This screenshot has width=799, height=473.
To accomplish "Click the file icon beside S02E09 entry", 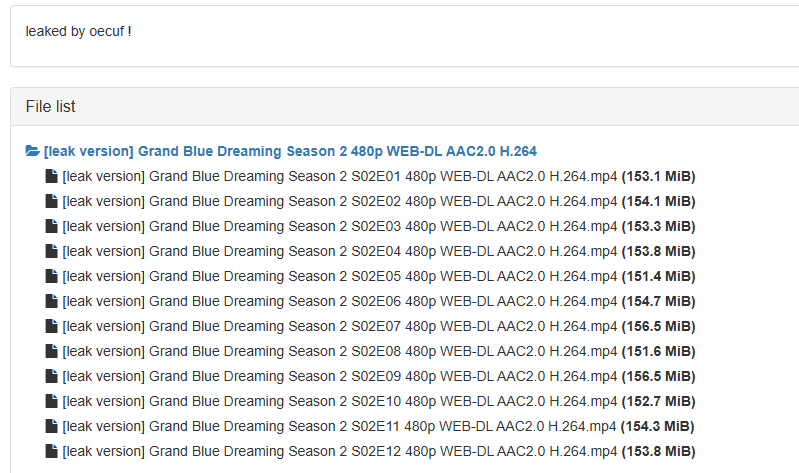I will pyautogui.click(x=51, y=376).
